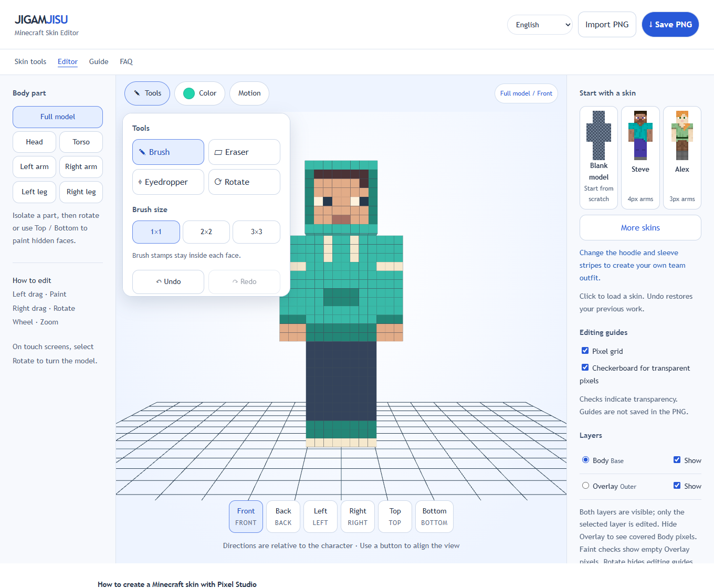Select the Eraser tool
Viewport: 714px width, 588px height.
pos(244,152)
